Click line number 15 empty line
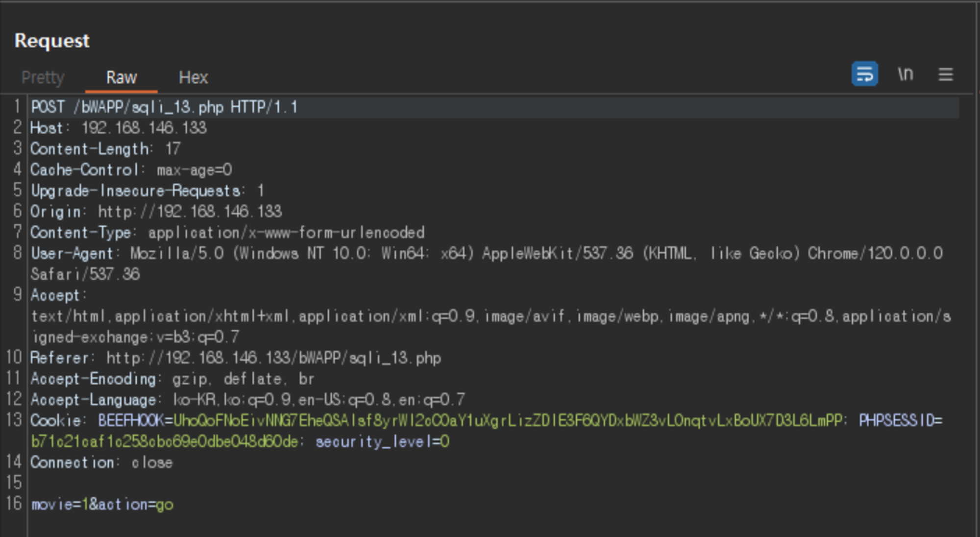The height and width of the screenshot is (537, 980). pyautogui.click(x=14, y=483)
